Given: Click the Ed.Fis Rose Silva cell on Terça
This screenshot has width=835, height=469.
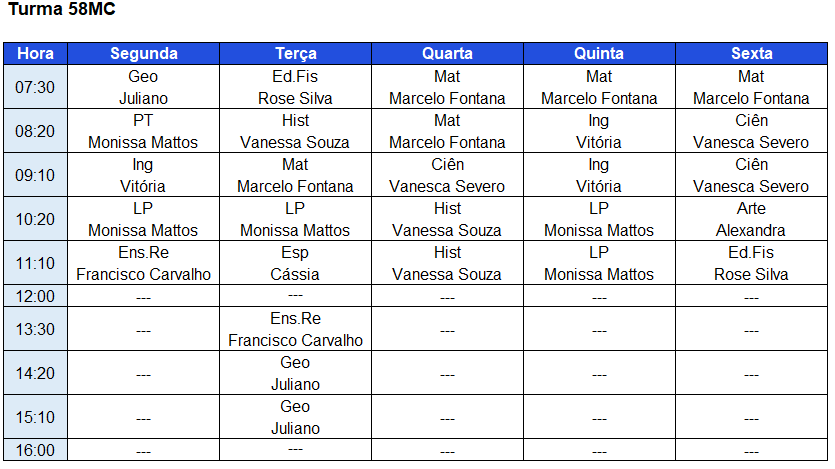Looking at the screenshot, I should pyautogui.click(x=295, y=87).
